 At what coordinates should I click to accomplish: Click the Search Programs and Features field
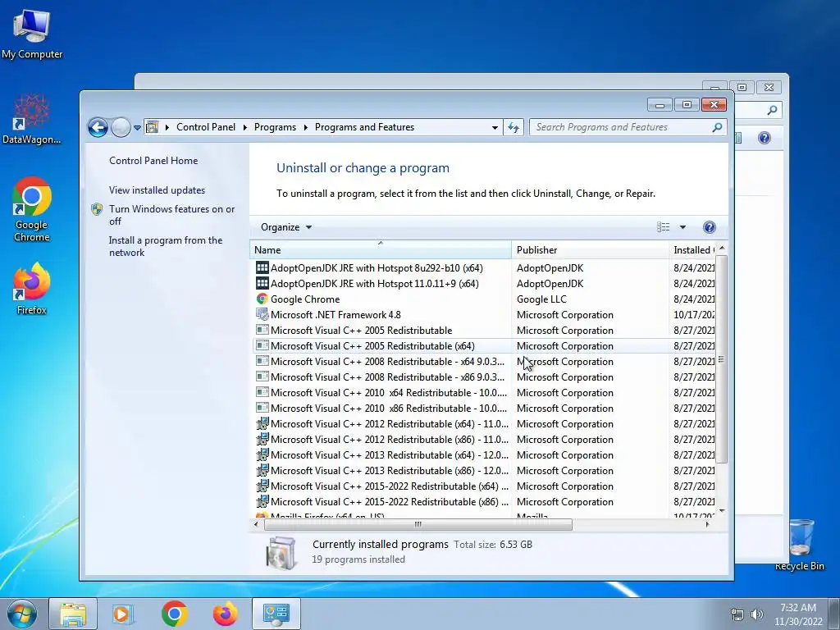(x=622, y=127)
